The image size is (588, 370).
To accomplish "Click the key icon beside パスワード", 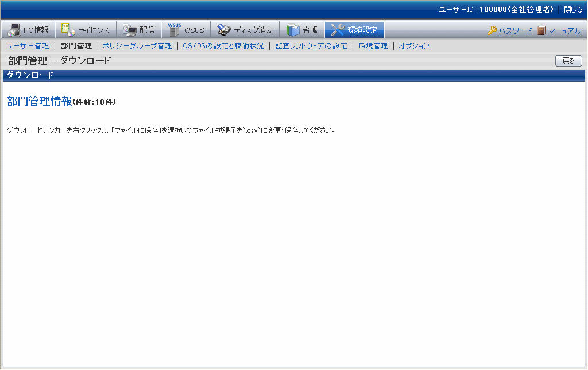I will pyautogui.click(x=492, y=30).
